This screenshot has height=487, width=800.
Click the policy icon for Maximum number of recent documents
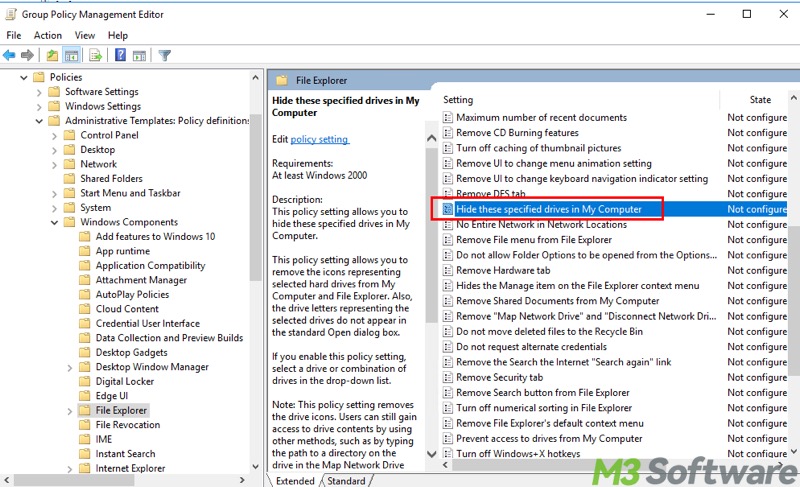tap(448, 118)
